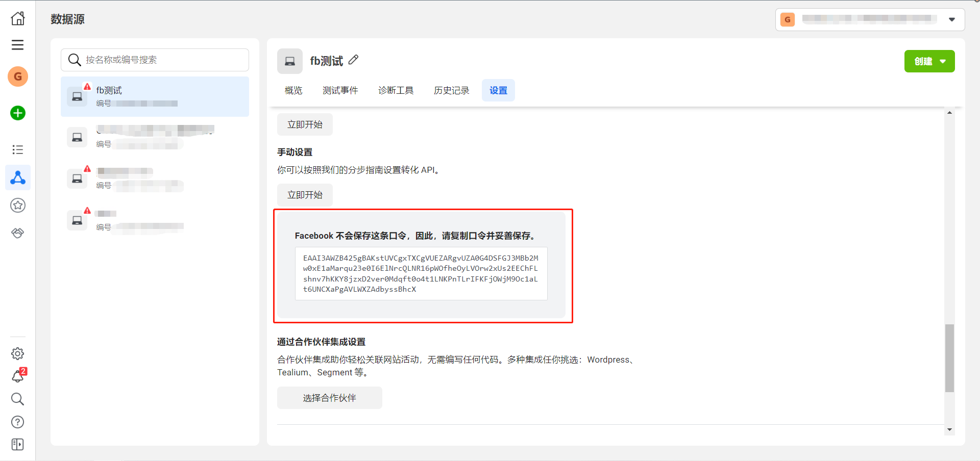
Task: Click the device icon of fourth data source
Action: (x=77, y=220)
